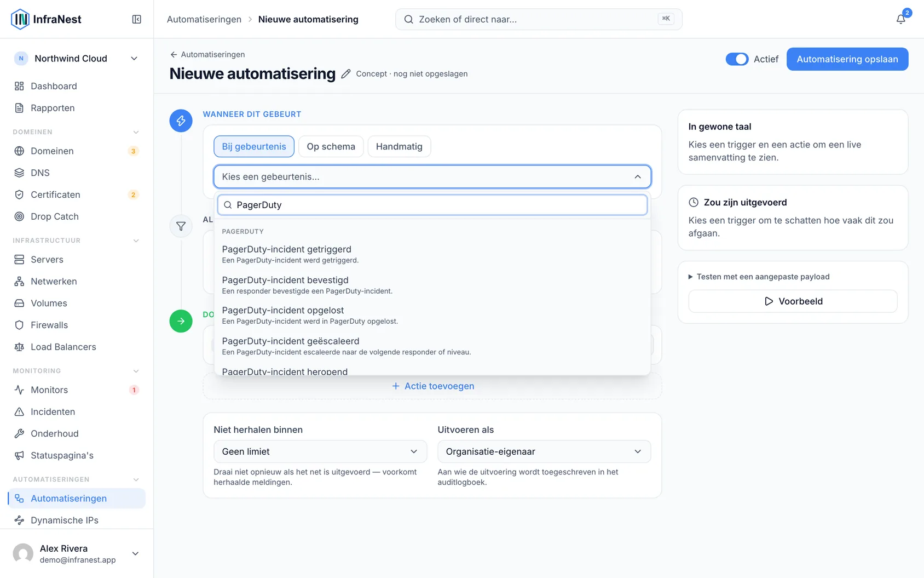This screenshot has width=924, height=578.
Task: Open Automatiseringen in the sidebar
Action: point(77,498)
